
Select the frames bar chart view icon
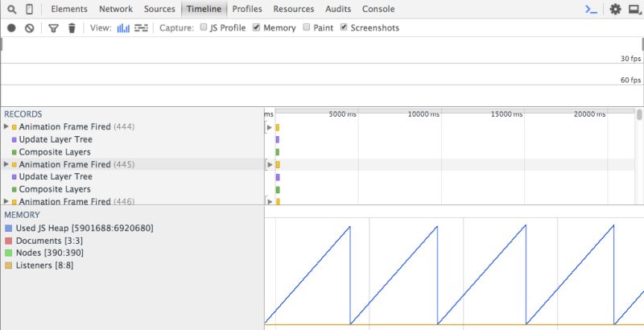coord(123,28)
